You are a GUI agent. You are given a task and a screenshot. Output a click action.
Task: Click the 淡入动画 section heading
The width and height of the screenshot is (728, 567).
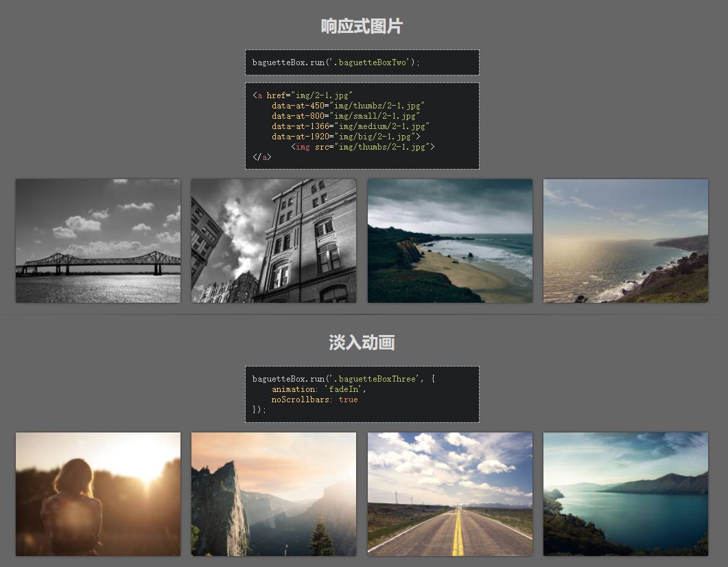click(362, 343)
